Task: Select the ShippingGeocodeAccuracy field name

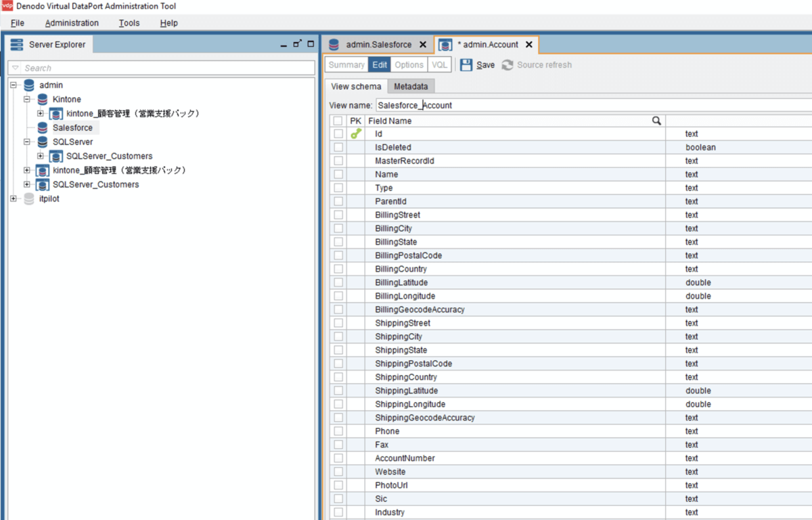Action: coord(425,418)
